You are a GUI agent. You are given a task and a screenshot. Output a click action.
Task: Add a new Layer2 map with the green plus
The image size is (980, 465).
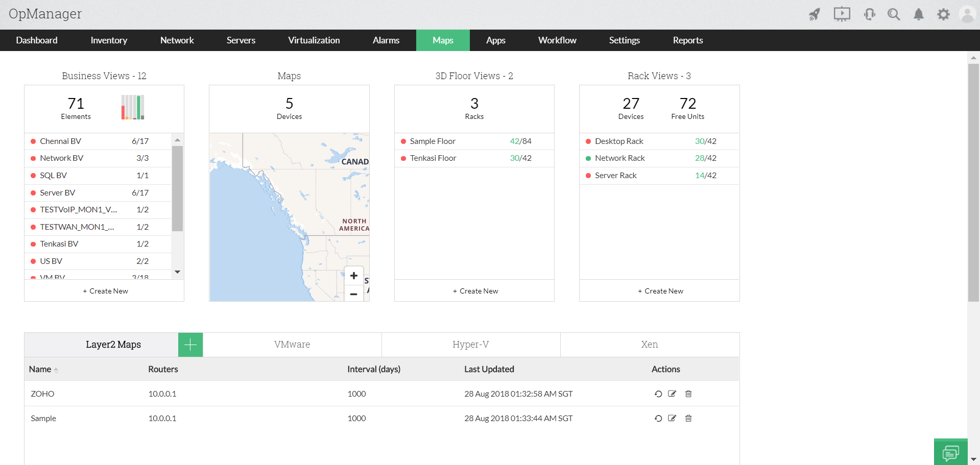pyautogui.click(x=190, y=345)
